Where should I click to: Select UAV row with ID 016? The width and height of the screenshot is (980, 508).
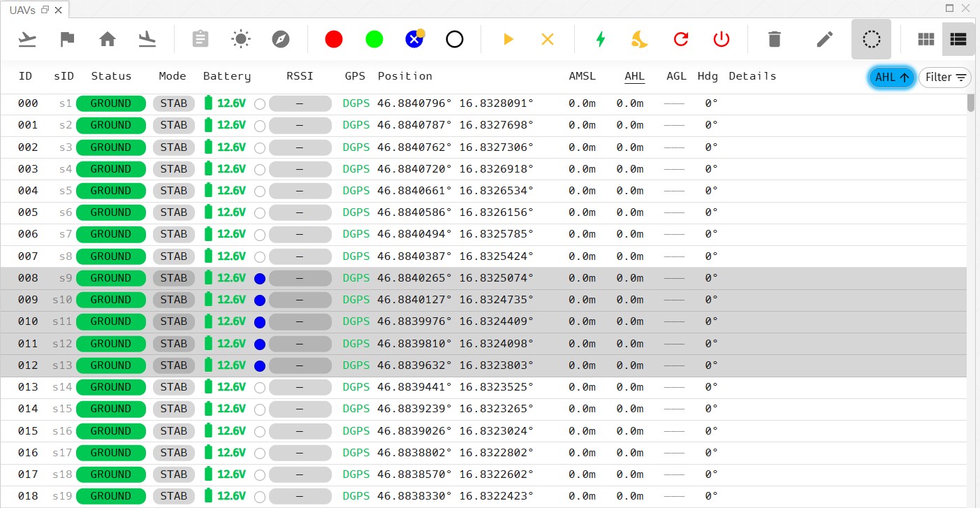483,453
